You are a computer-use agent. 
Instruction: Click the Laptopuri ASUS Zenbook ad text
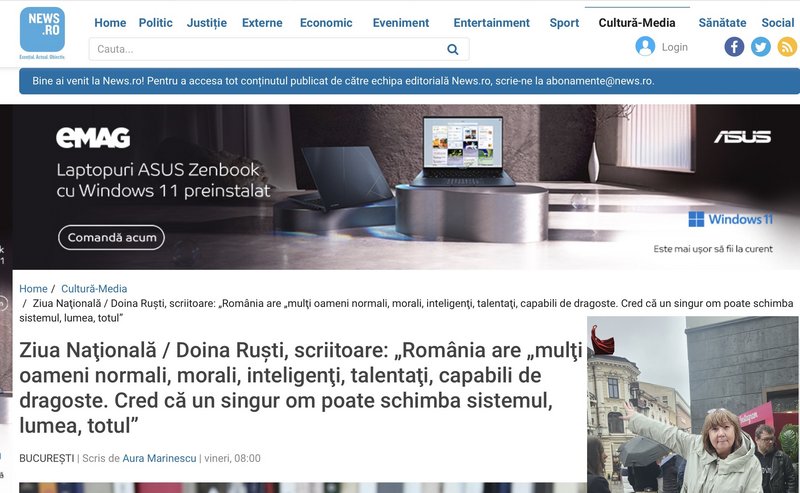tap(163, 180)
